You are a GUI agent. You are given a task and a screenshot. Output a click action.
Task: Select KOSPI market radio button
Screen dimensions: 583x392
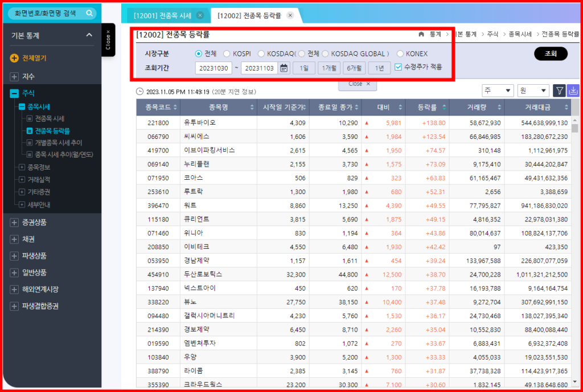227,54
